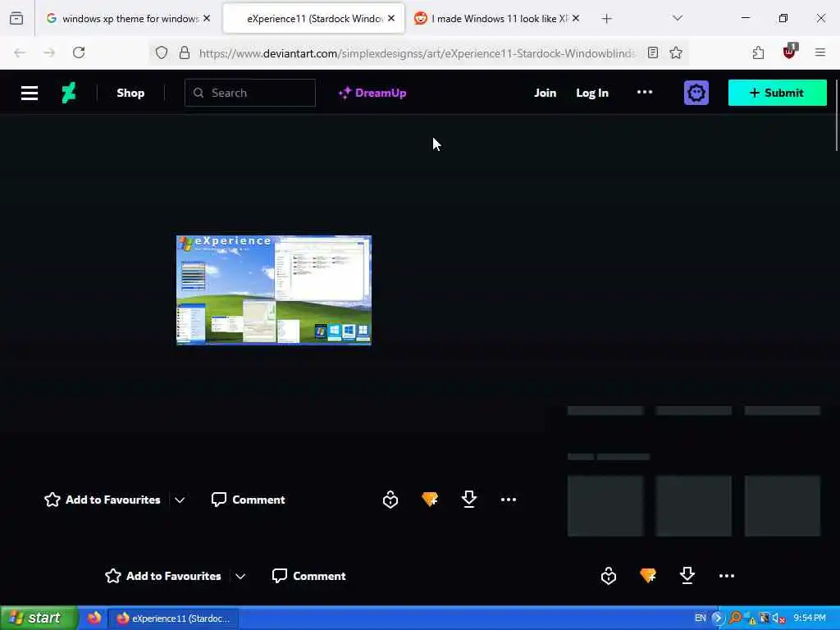The image size is (840, 630).
Task: Switch to the Reddit Windows 11 XP tab
Action: pyautogui.click(x=497, y=18)
